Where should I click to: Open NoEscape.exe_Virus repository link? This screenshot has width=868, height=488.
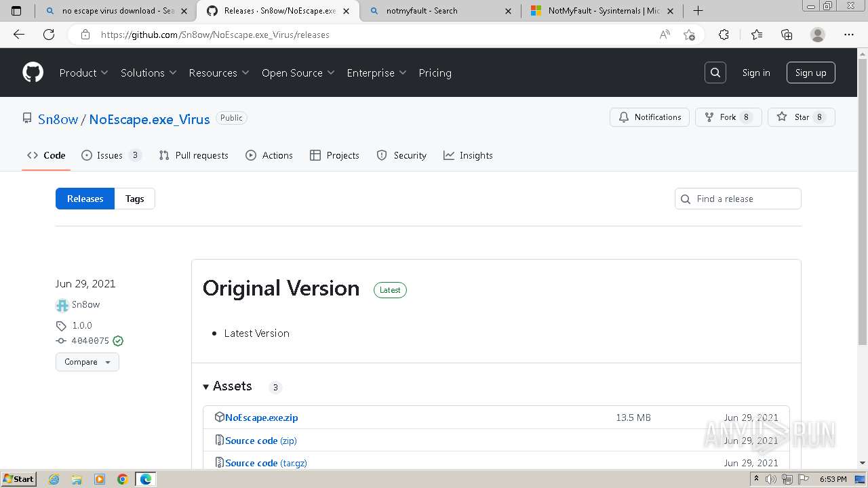click(149, 119)
